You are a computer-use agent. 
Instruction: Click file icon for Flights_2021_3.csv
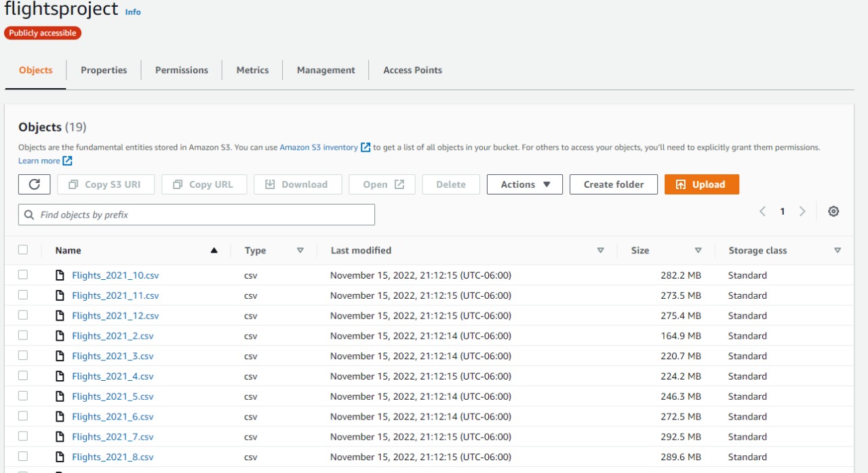tap(60, 356)
